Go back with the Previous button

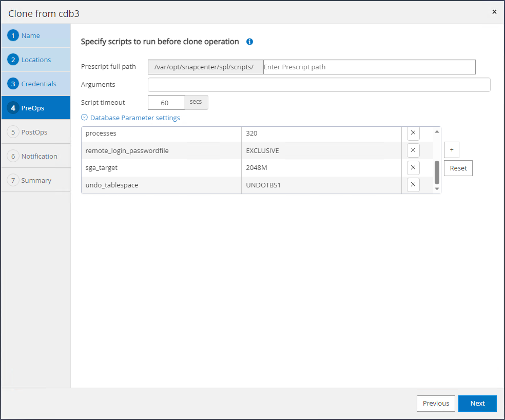[436, 404]
